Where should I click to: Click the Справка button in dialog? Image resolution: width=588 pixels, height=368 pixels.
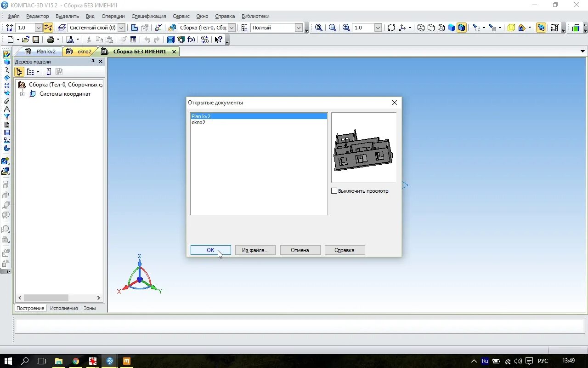click(345, 250)
